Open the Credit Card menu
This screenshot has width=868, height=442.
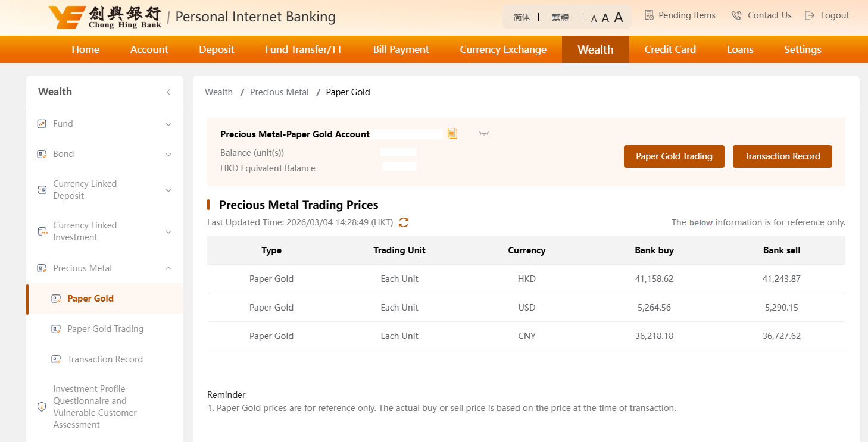670,49
